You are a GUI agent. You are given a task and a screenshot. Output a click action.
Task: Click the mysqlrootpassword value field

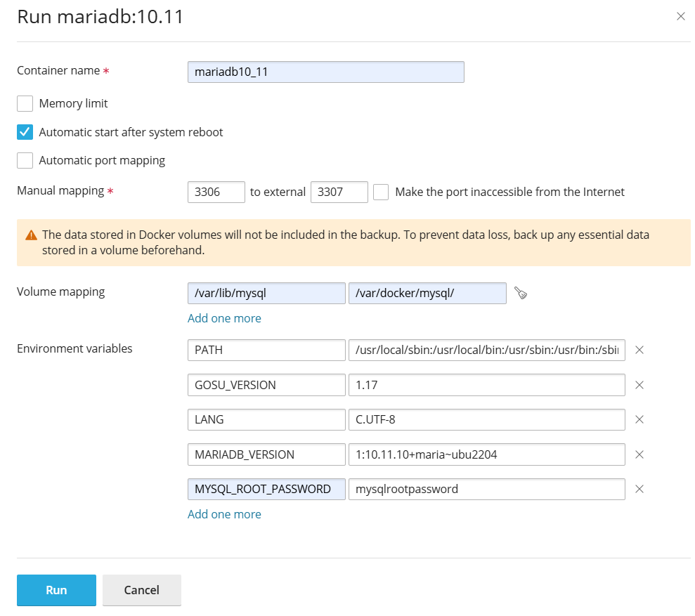[x=486, y=490]
